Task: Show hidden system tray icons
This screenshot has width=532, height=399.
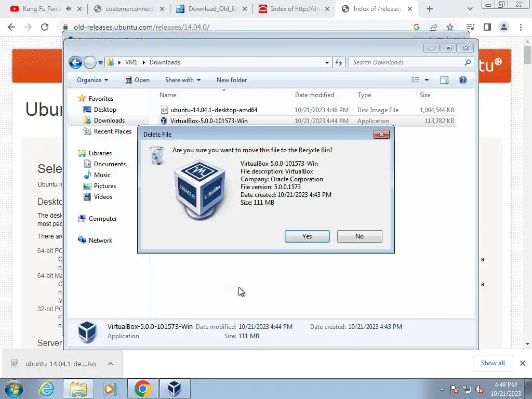Action: (x=442, y=390)
